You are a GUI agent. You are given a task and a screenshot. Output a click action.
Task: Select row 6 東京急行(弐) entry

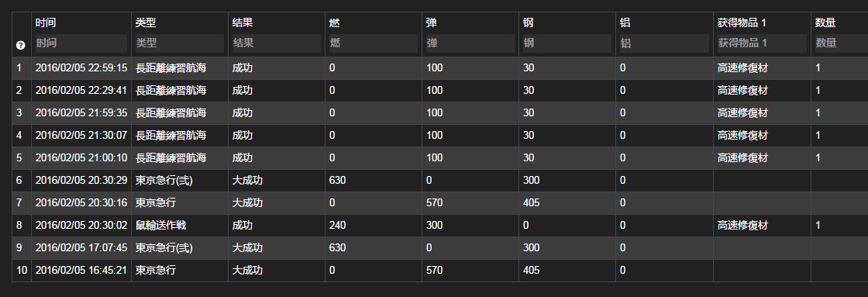click(440, 181)
